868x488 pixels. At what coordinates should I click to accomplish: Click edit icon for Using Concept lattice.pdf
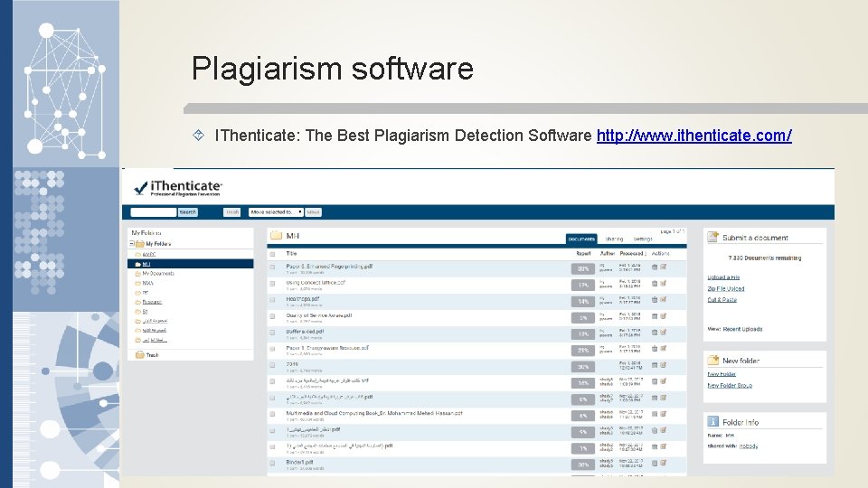[x=663, y=283]
